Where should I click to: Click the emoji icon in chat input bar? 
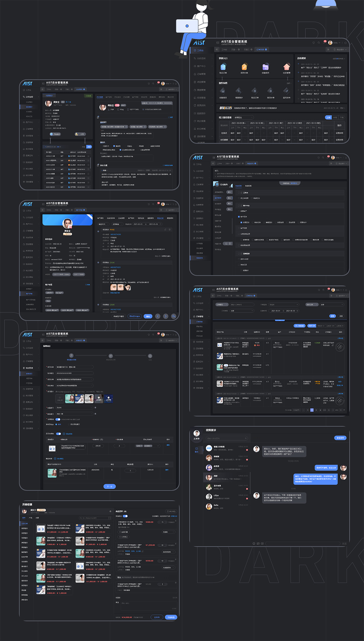point(254,543)
